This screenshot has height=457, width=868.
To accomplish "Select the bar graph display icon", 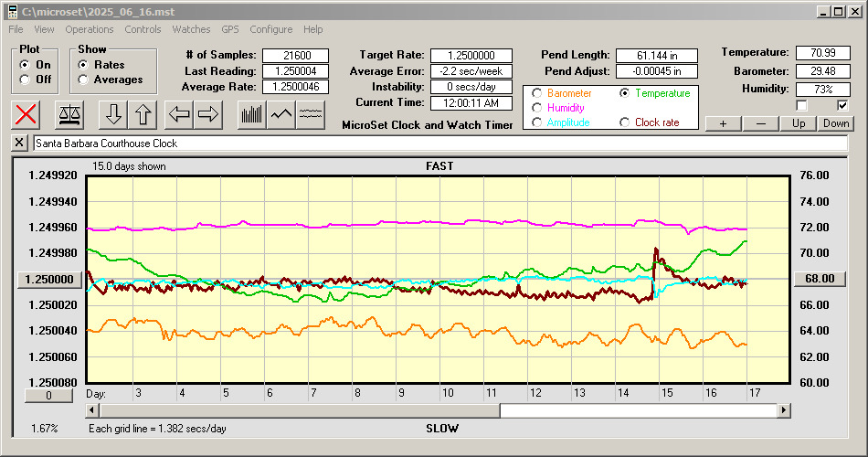I will 252,114.
